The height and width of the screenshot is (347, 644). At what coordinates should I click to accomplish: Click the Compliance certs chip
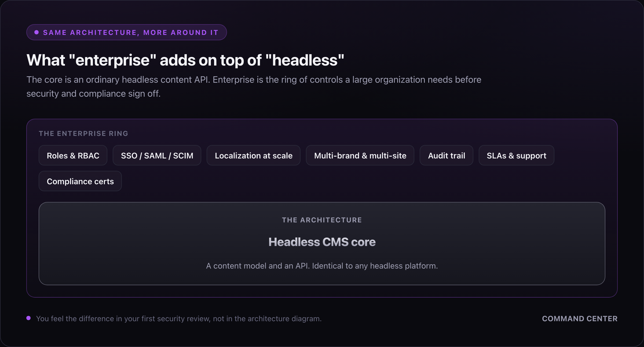click(80, 181)
